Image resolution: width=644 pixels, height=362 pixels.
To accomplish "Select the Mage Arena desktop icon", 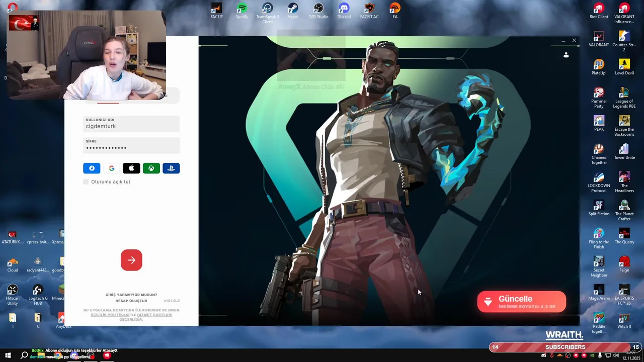I will (x=599, y=293).
